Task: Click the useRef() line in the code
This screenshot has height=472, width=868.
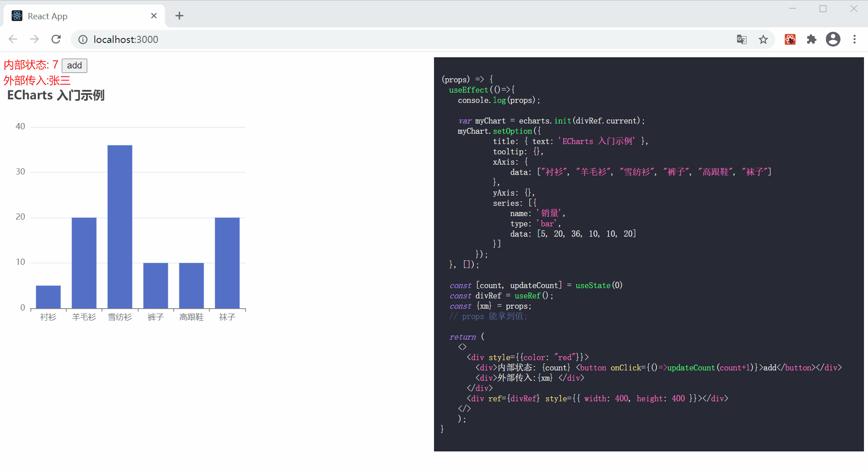Action: 502,296
